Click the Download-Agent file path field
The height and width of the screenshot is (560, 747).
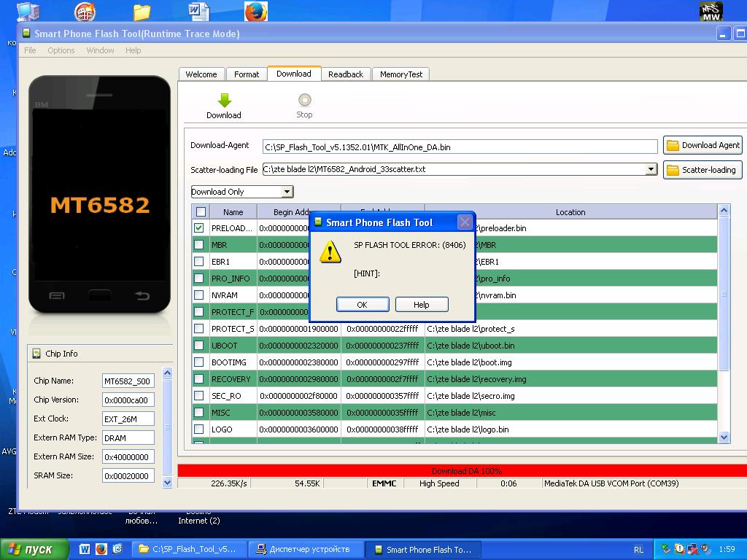pyautogui.click(x=460, y=147)
